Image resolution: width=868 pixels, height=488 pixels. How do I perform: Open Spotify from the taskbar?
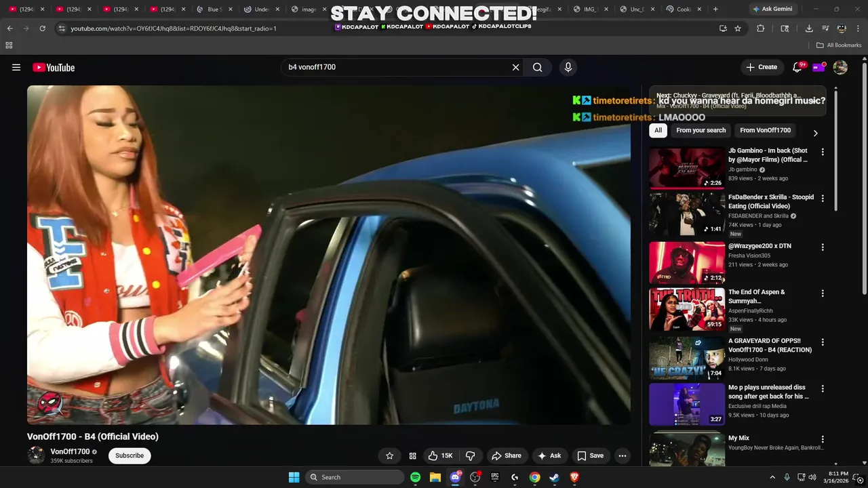(x=415, y=477)
